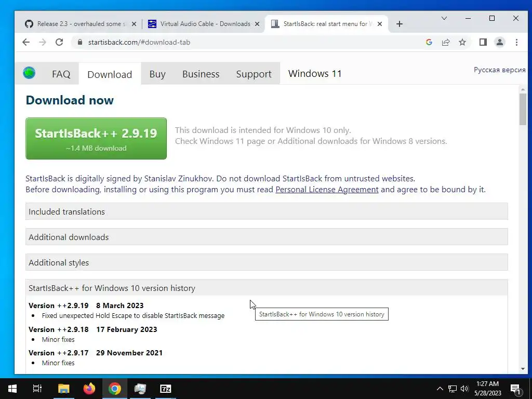Open the Personal License Agreement link
532x399 pixels.
tap(327, 189)
